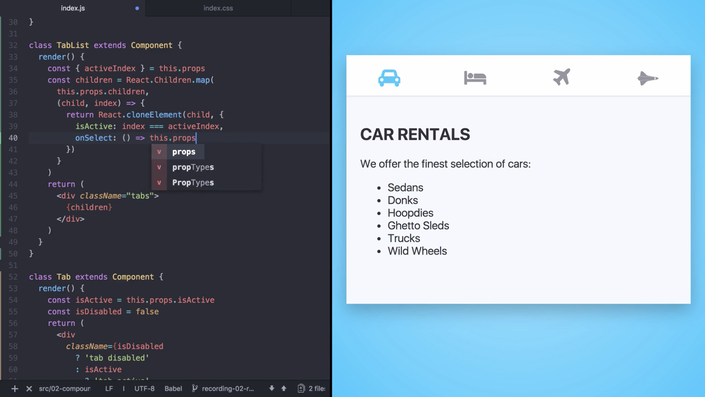Screen dimensions: 705x397
Task: Open the UTF-8 encoding selector
Action: [144, 388]
